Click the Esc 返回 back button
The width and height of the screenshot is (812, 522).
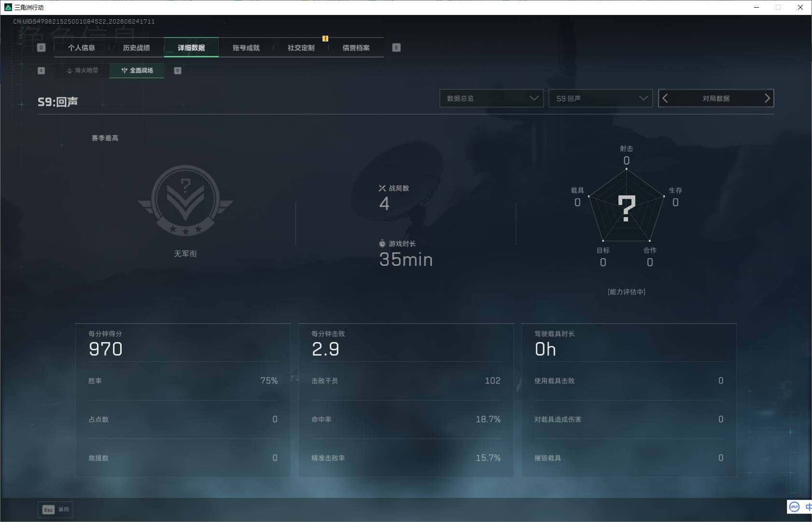click(x=56, y=509)
